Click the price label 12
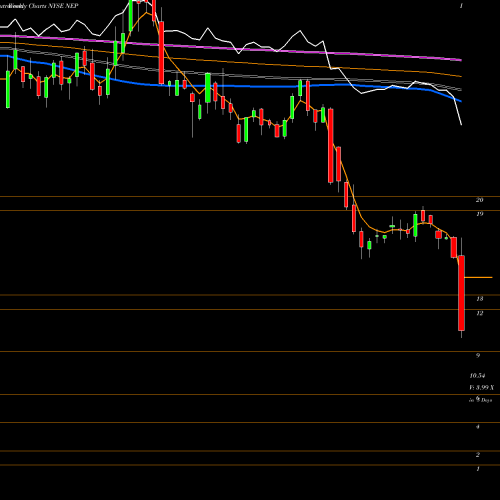The image size is (500, 500). tap(479, 313)
